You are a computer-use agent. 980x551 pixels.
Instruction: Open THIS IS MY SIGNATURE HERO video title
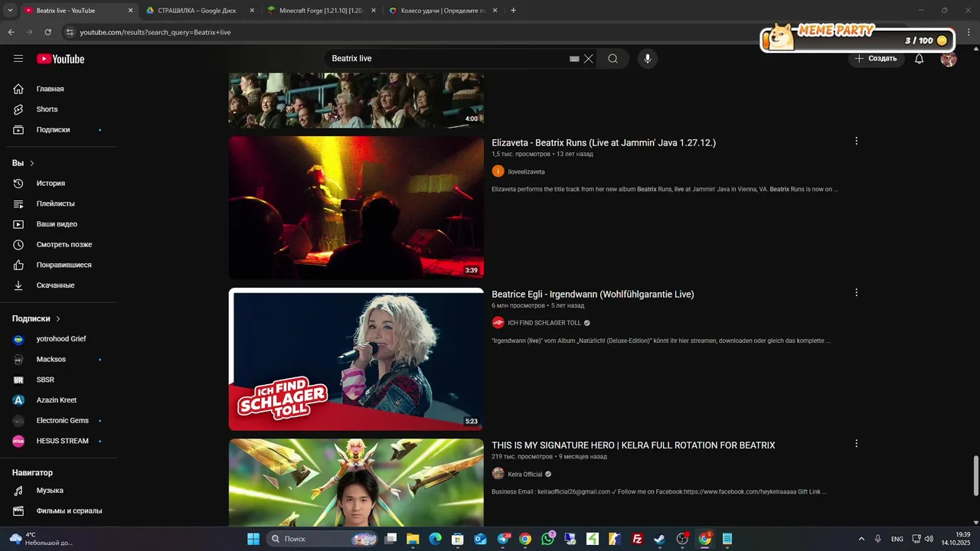point(633,445)
